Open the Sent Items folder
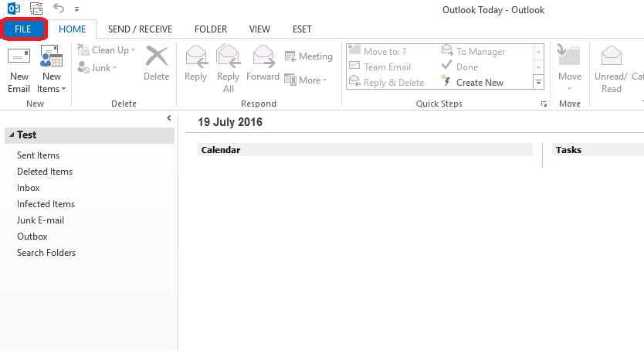The image size is (644, 351). coord(38,155)
